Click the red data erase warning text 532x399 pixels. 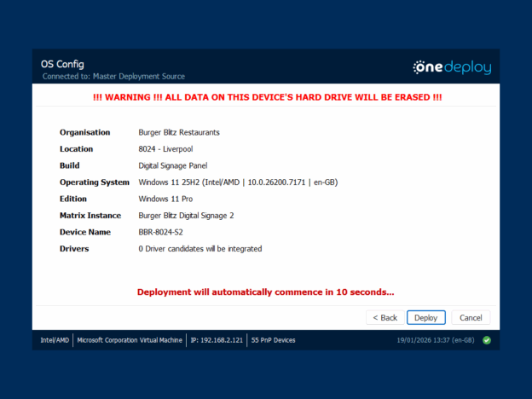(x=268, y=97)
